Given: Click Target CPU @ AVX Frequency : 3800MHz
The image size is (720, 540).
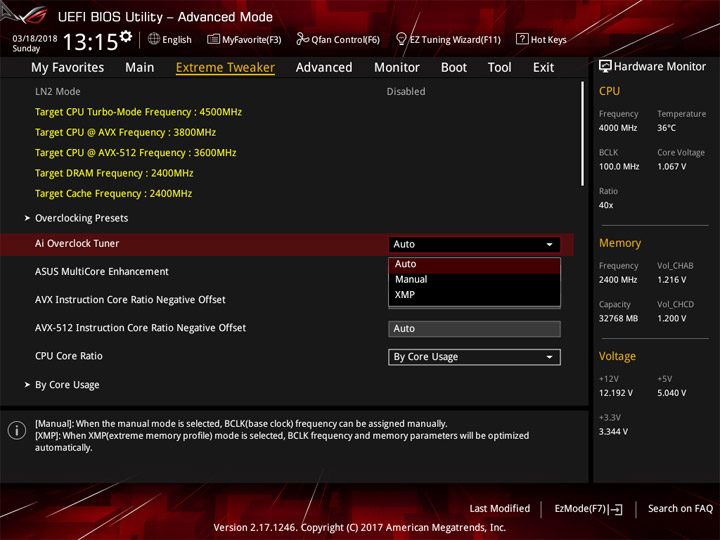Looking at the screenshot, I should (125, 132).
